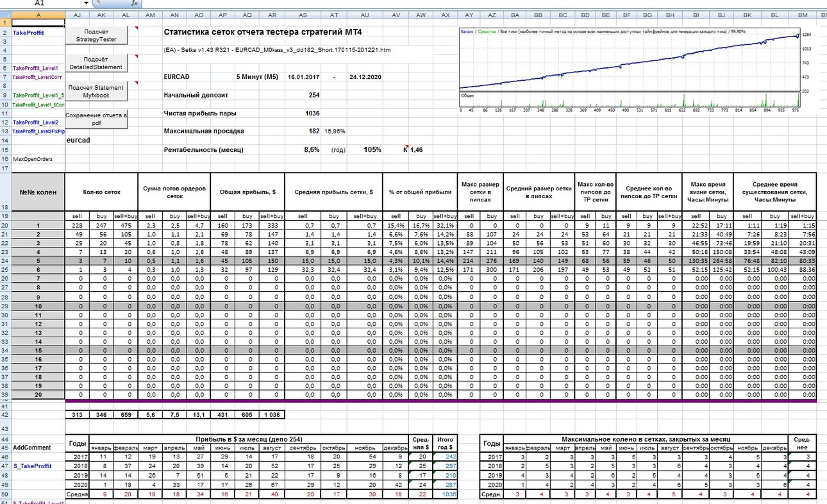Image resolution: width=827 pixels, height=504 pixels.
Task: Click the year 2017 in the profit table
Action: (78, 457)
